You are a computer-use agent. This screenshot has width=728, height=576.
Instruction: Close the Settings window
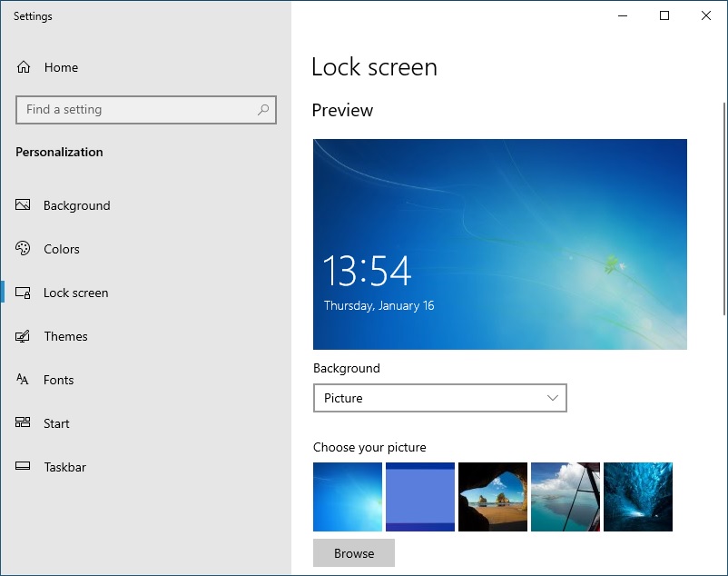(705, 15)
